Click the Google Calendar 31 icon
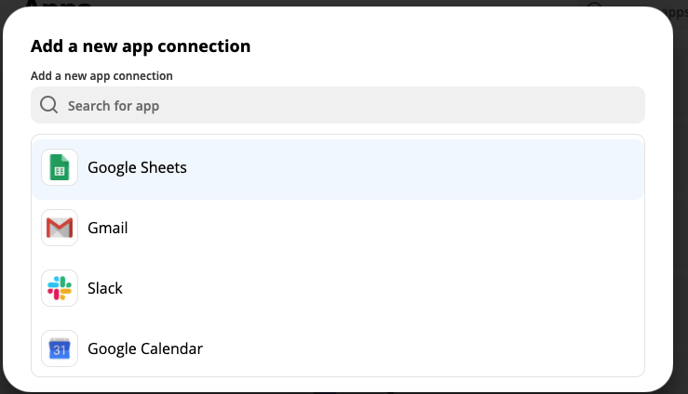Screen dimensions: 688x394 point(59,349)
